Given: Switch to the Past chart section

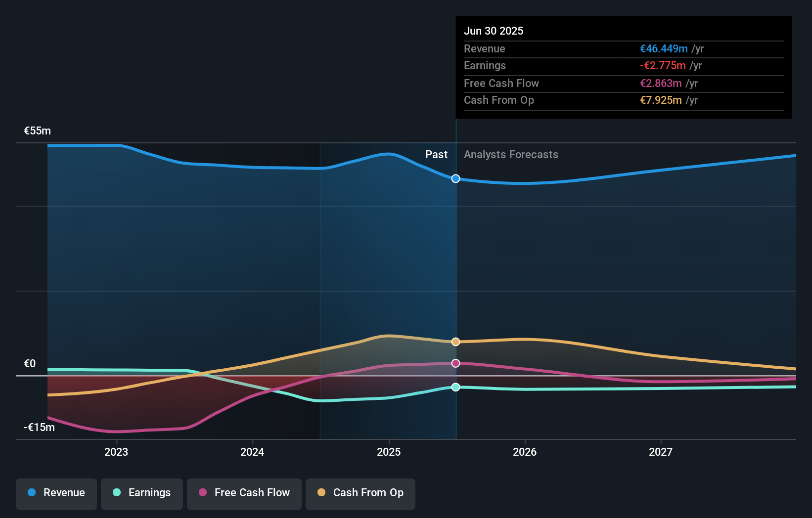Looking at the screenshot, I should 436,154.
